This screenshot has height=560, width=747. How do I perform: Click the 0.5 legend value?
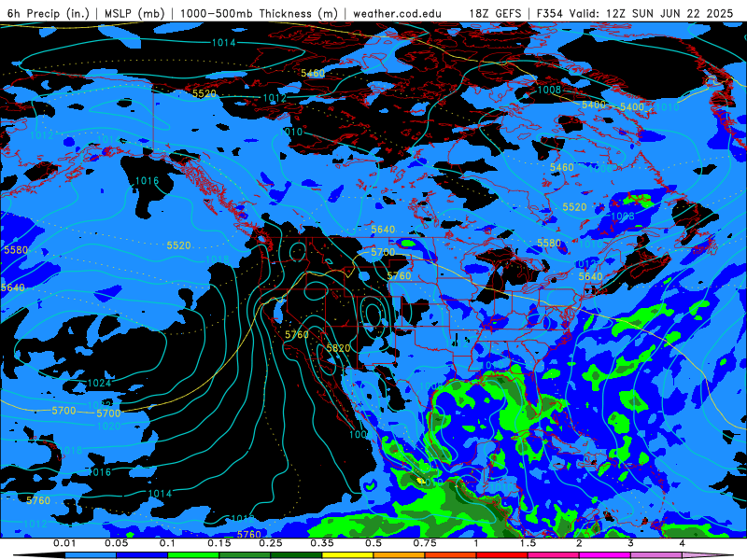tap(373, 543)
